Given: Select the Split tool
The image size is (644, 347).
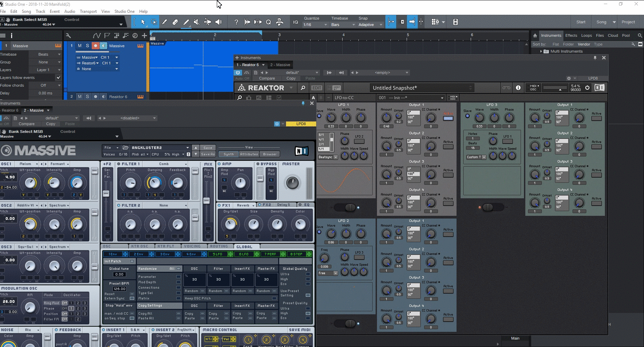Looking at the screenshot, I should point(165,22).
